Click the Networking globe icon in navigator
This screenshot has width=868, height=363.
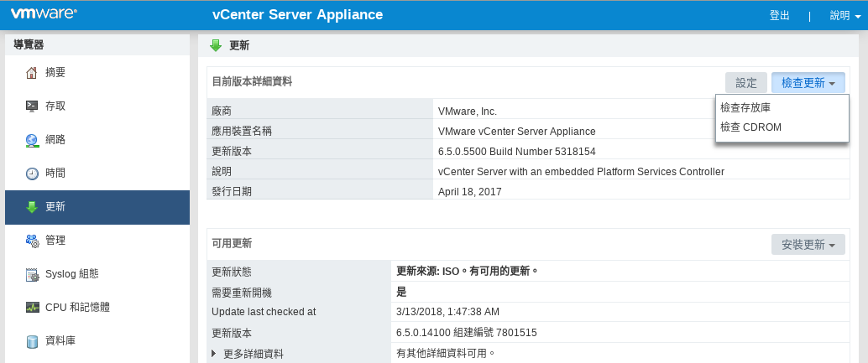[x=32, y=140]
